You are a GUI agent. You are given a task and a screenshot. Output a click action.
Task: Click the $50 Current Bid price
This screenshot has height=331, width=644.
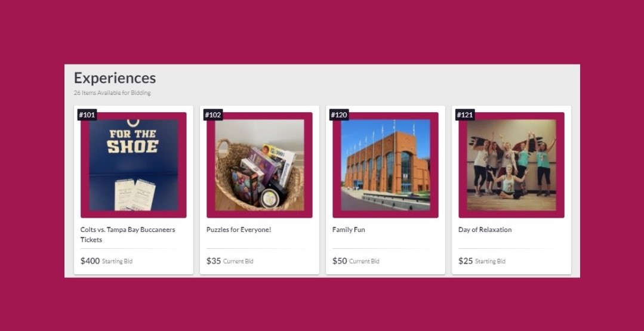[356, 261]
